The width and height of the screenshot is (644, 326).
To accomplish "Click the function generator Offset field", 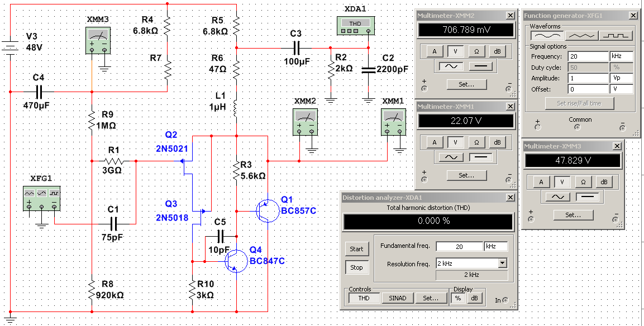I will tap(588, 89).
